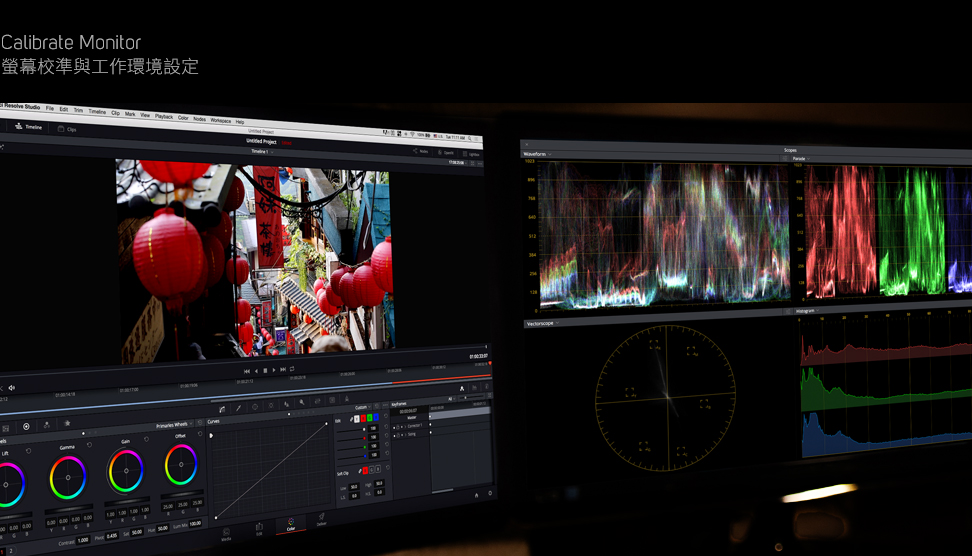Open the Sizing palette icon

(x=317, y=402)
